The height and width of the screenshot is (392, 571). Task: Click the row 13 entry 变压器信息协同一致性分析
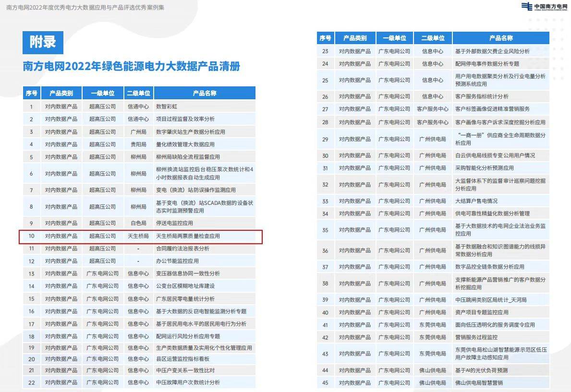pyautogui.click(x=188, y=273)
